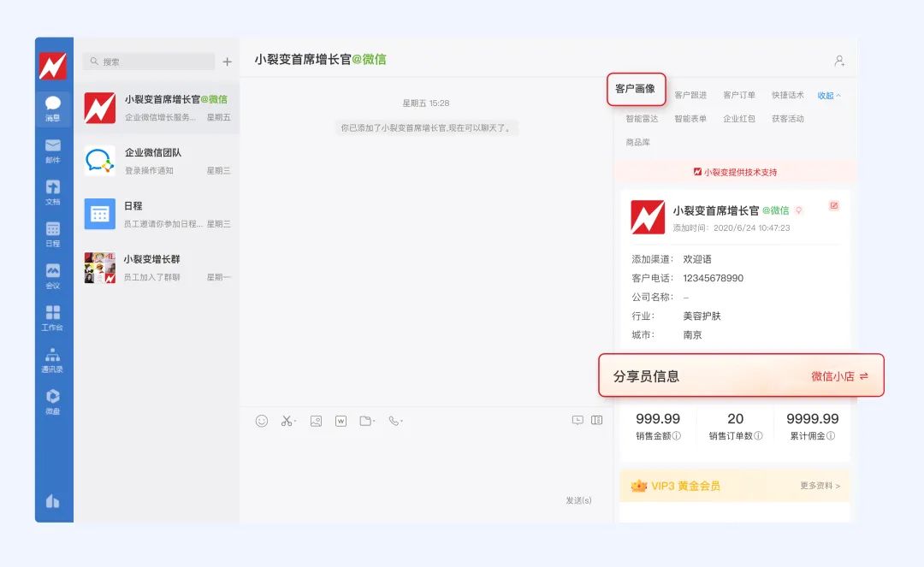Click 收起 to collapse the panel tabs
This screenshot has height=567, width=924.
click(x=826, y=96)
